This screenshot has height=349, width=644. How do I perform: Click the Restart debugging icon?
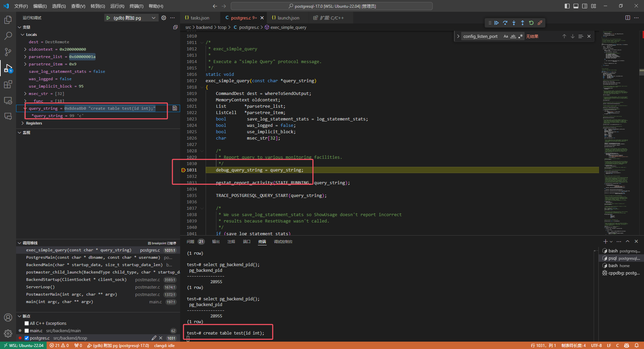coord(531,23)
